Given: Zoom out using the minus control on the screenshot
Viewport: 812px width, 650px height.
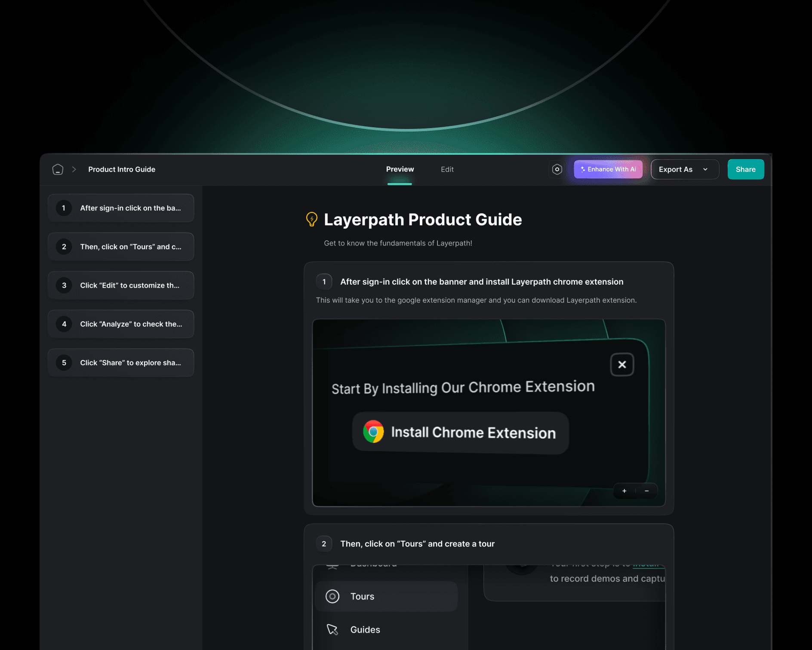Looking at the screenshot, I should coord(646,491).
